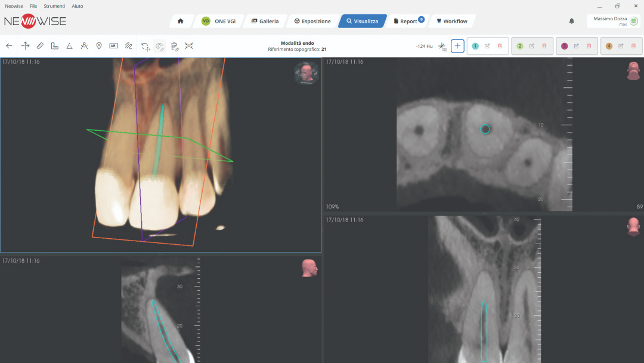
Task: Click the Neowise logo
Action: click(x=35, y=21)
